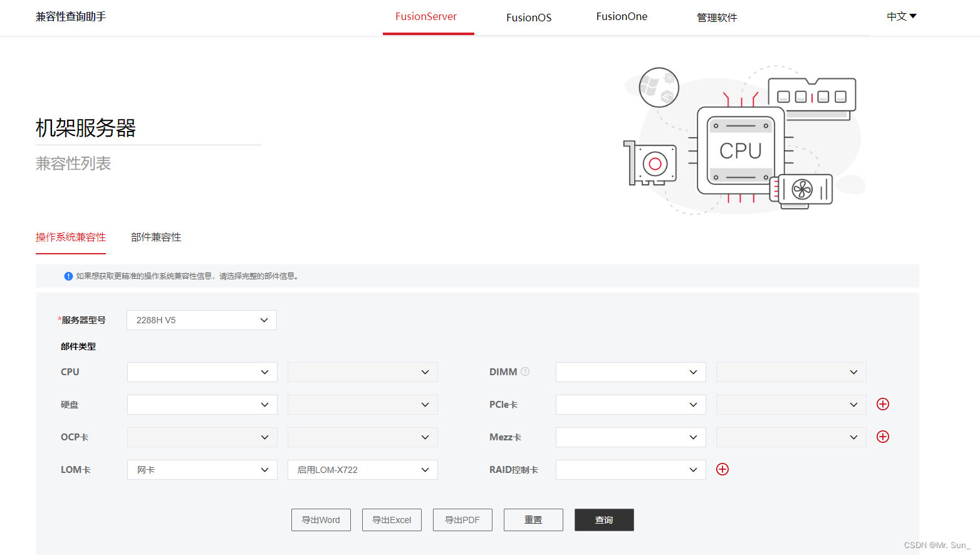Click the 兼容性列表 subtitle text
980x555 pixels.
coord(73,163)
